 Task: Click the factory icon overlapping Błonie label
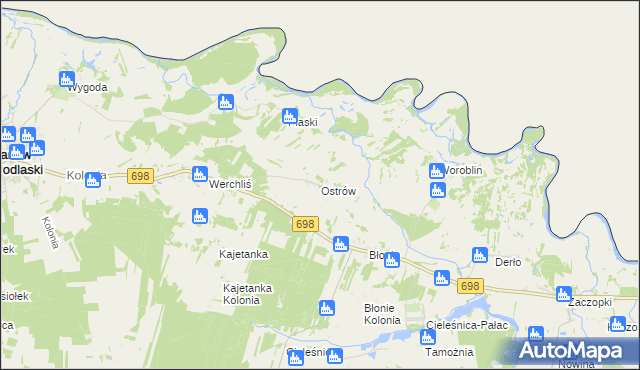(x=392, y=260)
